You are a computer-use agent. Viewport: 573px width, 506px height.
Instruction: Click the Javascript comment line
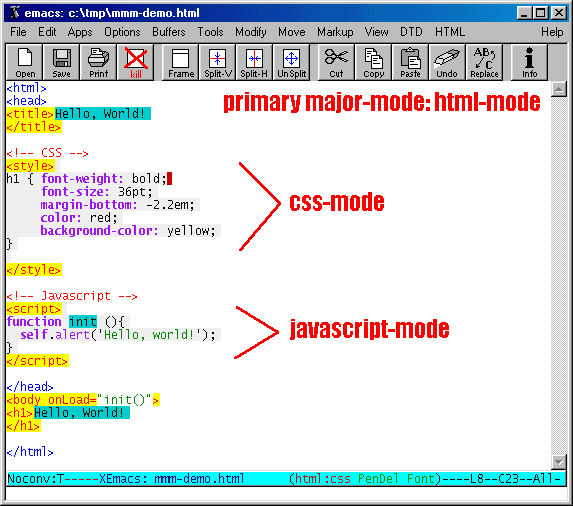click(72, 296)
